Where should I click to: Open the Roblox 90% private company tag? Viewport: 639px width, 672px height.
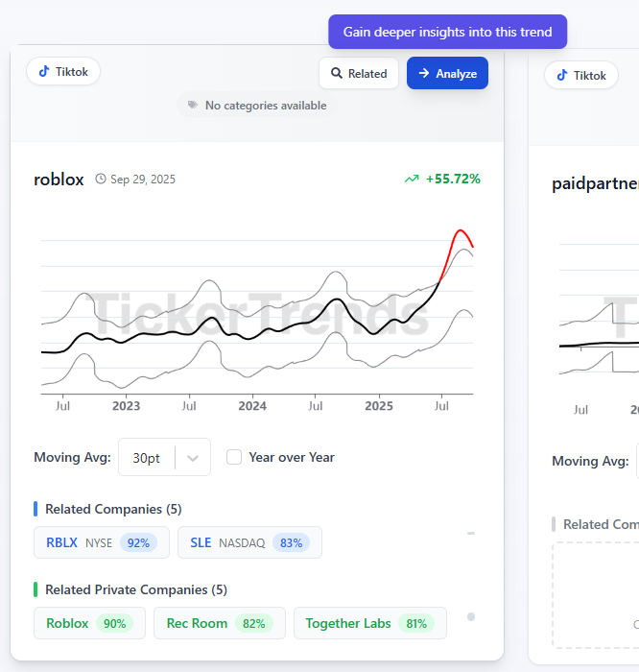point(89,623)
